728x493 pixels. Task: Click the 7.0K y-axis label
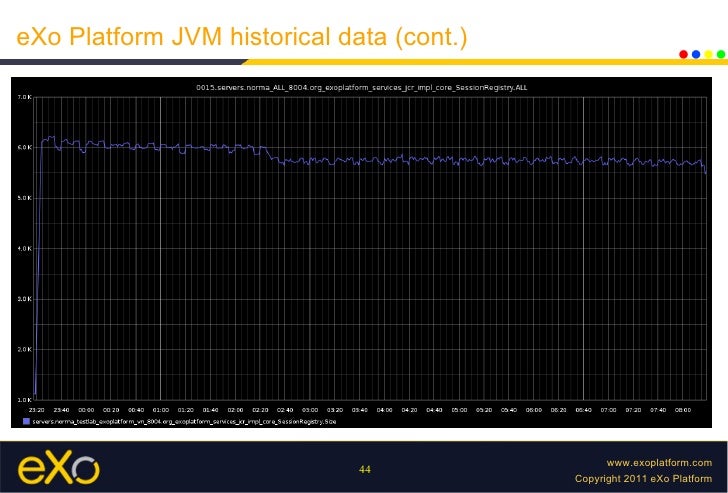click(x=25, y=97)
